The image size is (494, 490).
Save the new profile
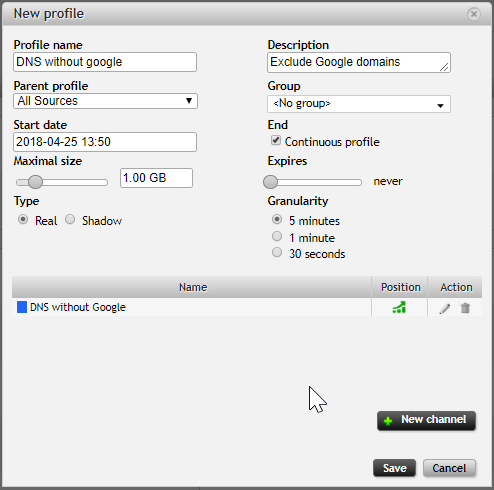click(x=394, y=468)
